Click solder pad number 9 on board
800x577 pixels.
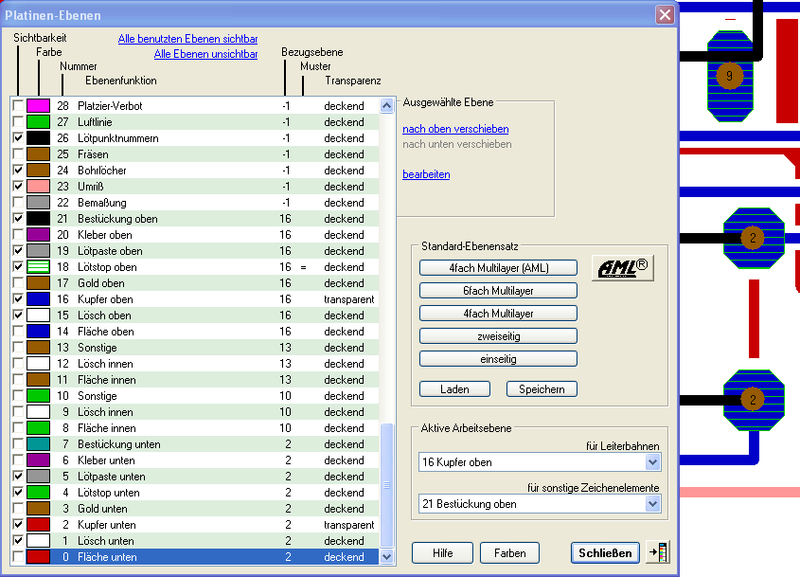click(730, 76)
